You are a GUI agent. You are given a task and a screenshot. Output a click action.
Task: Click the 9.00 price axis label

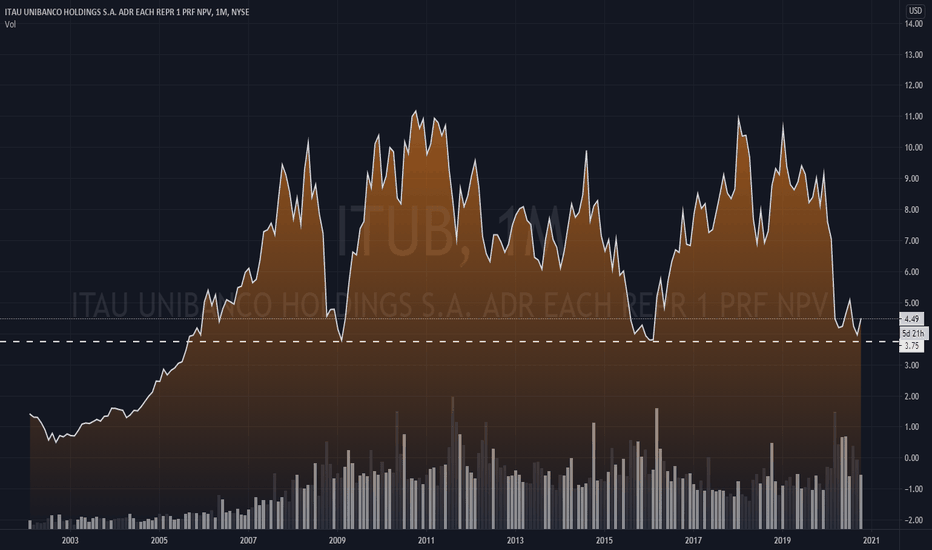point(914,179)
